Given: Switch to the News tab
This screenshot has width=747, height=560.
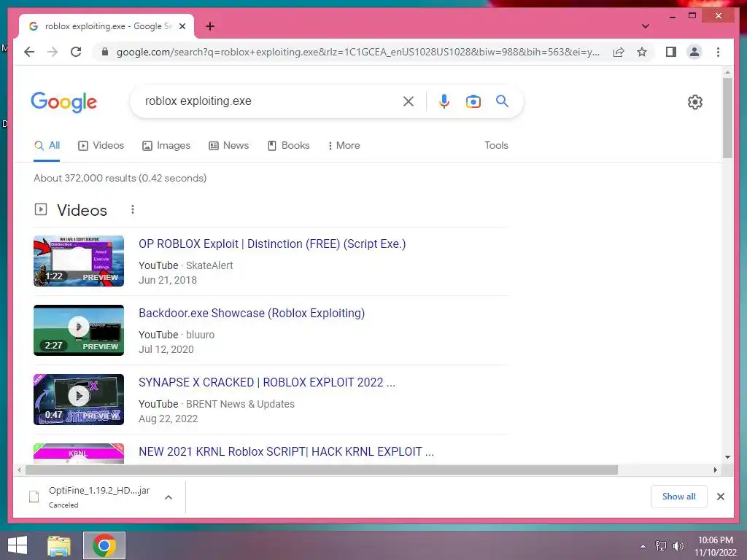Looking at the screenshot, I should [228, 146].
